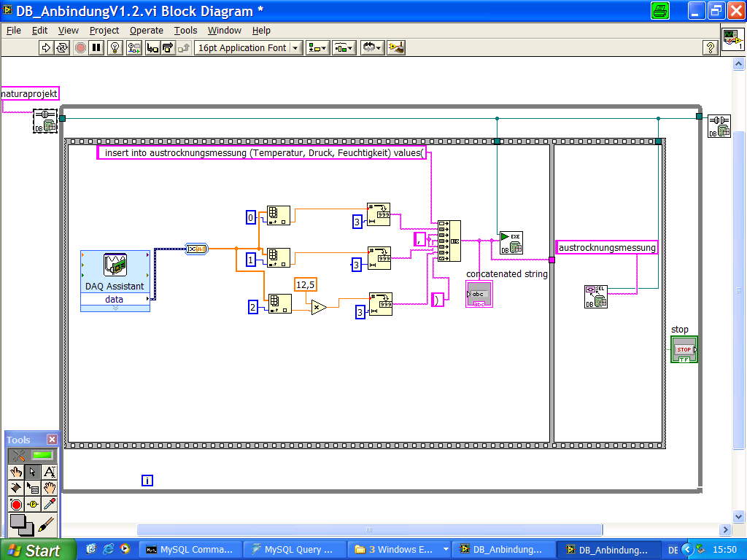Click the DB Execute Query node
Image resolution: width=747 pixels, height=560 pixels.
pyautogui.click(x=511, y=243)
